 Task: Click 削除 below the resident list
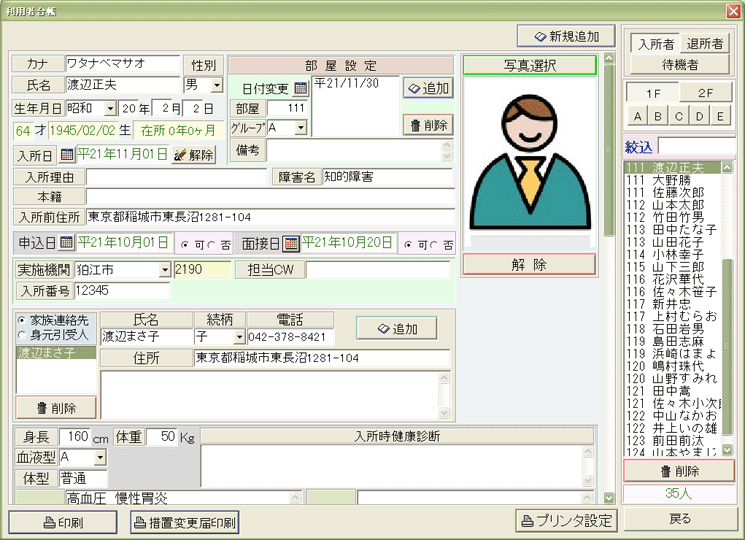pos(679,471)
